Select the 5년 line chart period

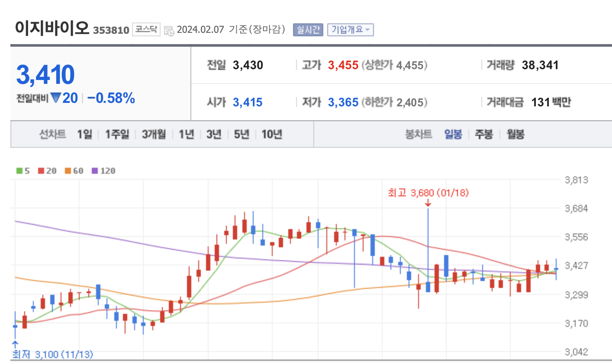[242, 134]
